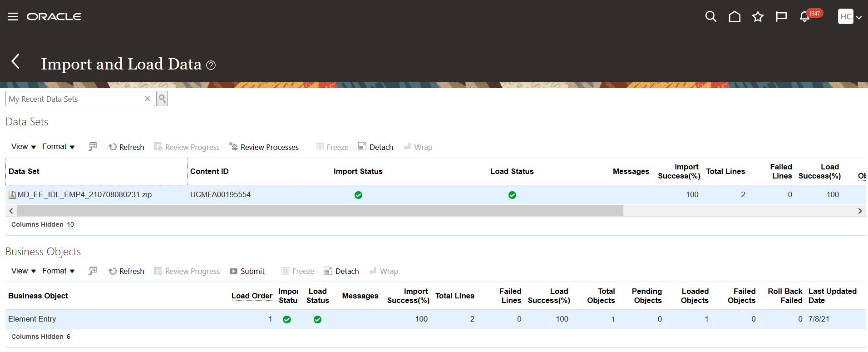Click the Total Lines header in Data Sets
The height and width of the screenshot is (352, 868).
[725, 171]
